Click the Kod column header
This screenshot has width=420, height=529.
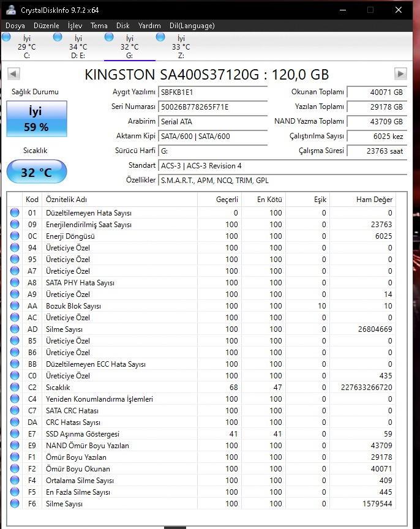click(32, 200)
